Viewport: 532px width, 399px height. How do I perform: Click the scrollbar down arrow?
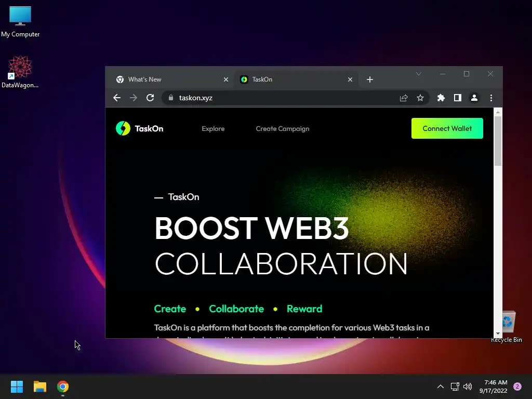click(x=498, y=334)
